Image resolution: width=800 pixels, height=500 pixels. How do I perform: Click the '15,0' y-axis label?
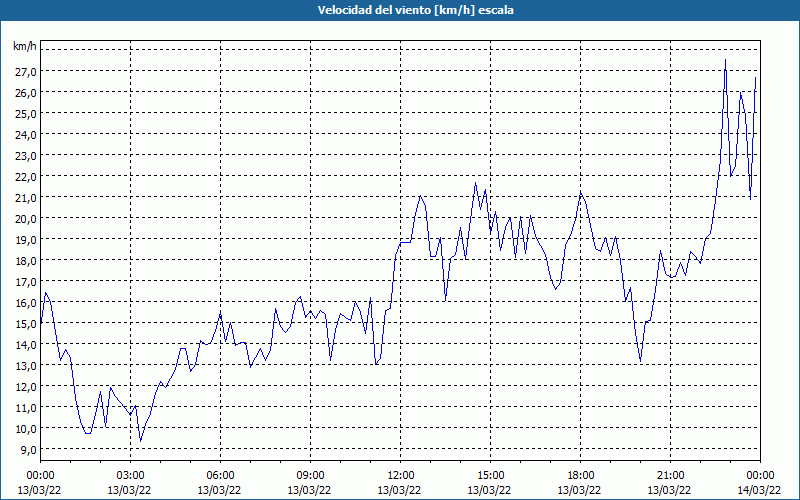click(x=26, y=323)
